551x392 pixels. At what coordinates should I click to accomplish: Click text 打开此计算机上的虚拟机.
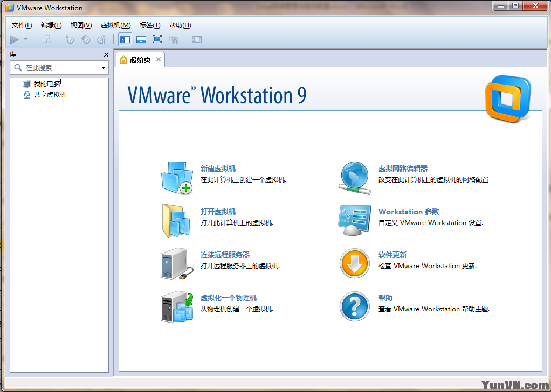tap(237, 223)
